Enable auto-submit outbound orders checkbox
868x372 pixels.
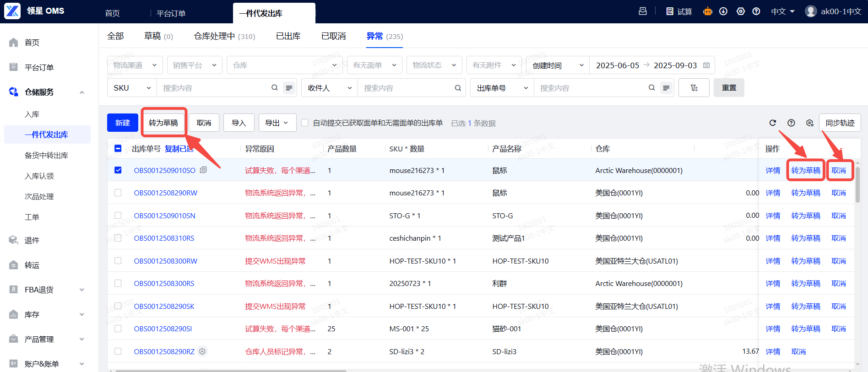304,123
